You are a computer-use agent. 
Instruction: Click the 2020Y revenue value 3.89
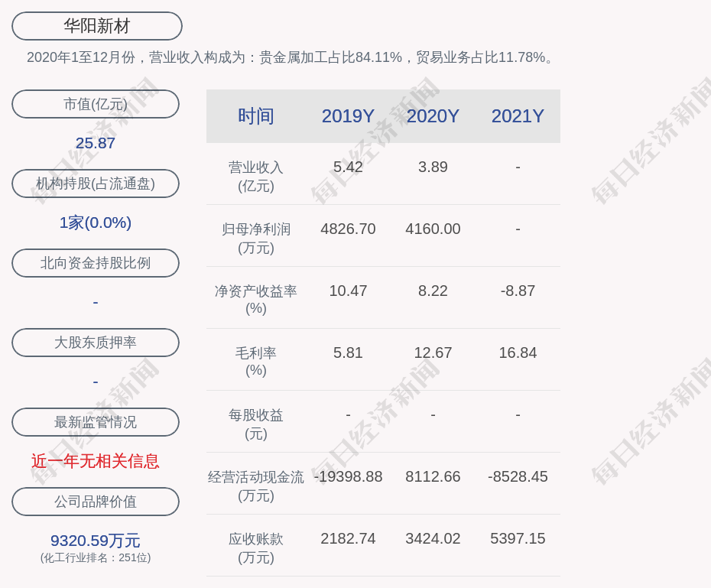click(433, 167)
